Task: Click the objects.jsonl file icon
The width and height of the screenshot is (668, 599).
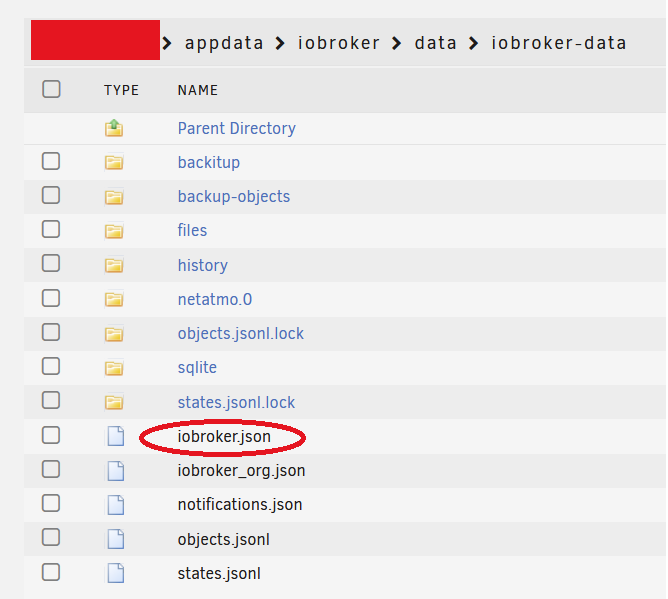Action: pos(115,539)
